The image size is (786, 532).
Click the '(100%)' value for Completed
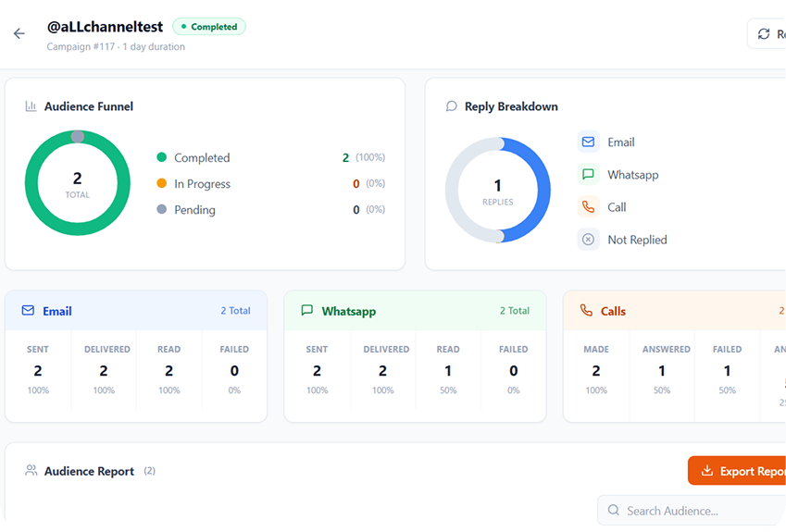tap(370, 157)
